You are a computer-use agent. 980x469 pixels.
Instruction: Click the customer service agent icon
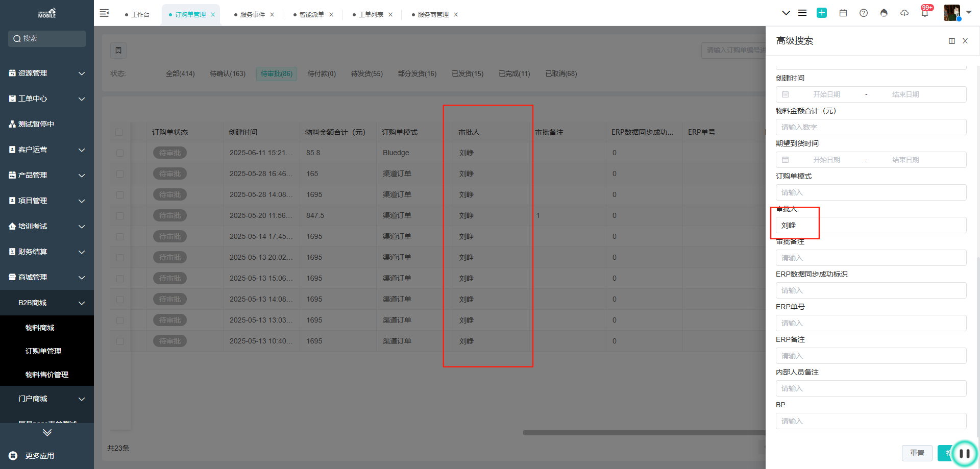884,13
